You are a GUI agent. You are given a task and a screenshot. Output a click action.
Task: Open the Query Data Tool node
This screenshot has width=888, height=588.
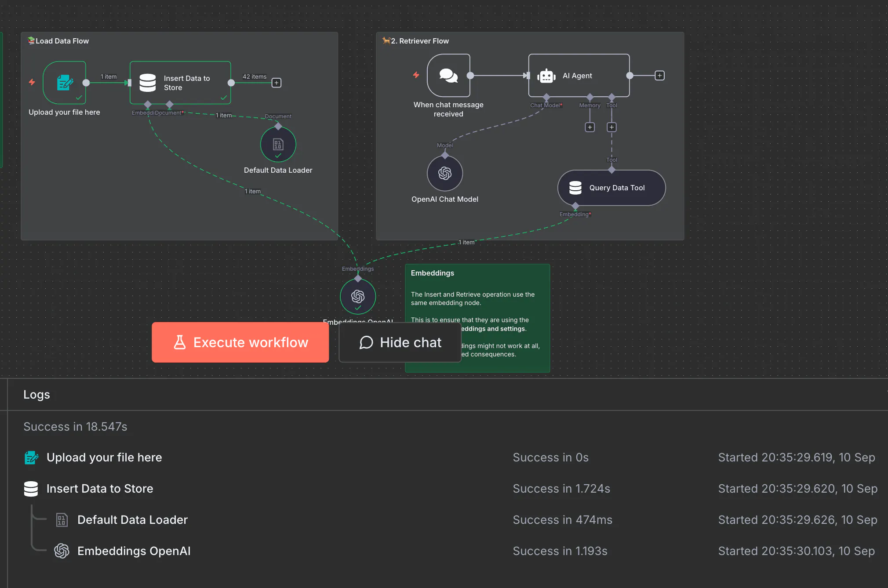click(611, 188)
